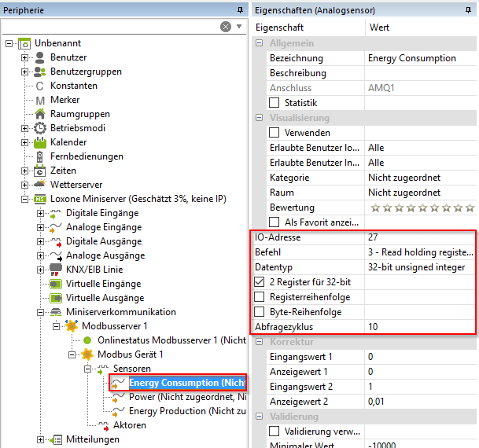The height and width of the screenshot is (448, 479).
Task: Pin the Eigenschaften panel
Action: [x=468, y=10]
